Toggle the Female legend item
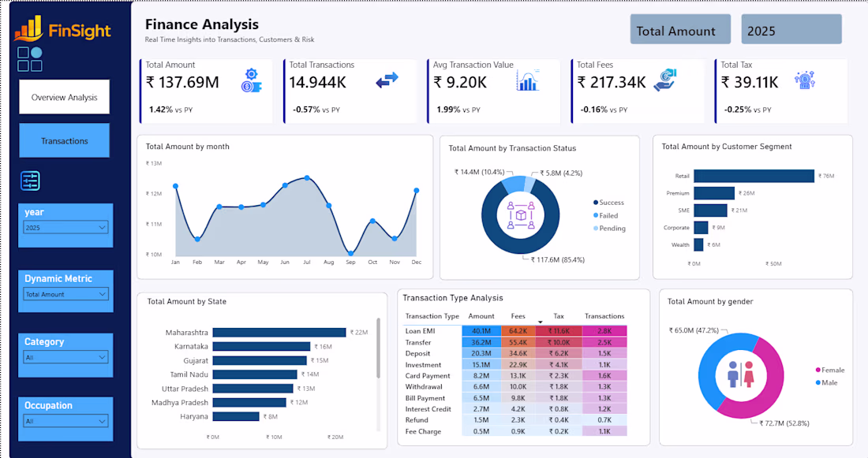Screen dimensions: 868x458 point(830,370)
